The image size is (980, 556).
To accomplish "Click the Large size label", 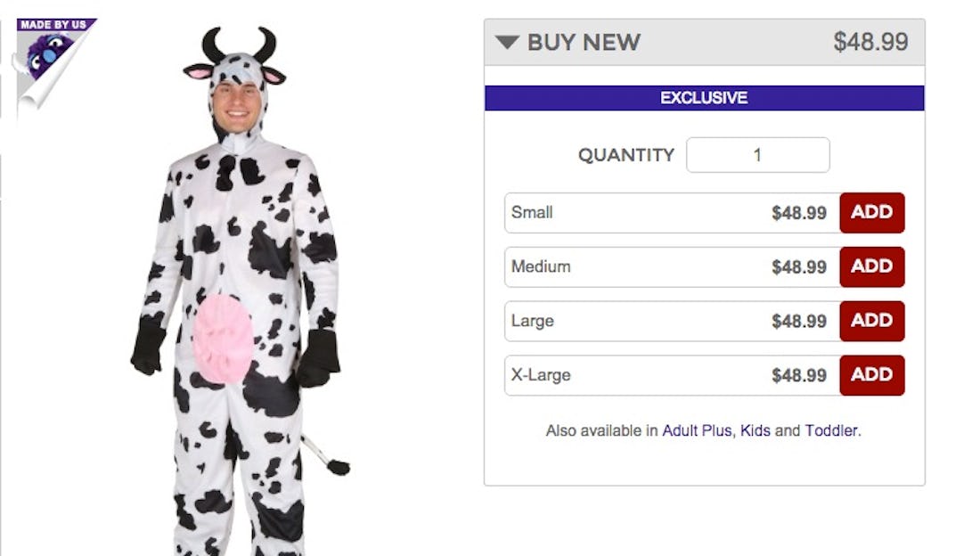I will pyautogui.click(x=532, y=321).
